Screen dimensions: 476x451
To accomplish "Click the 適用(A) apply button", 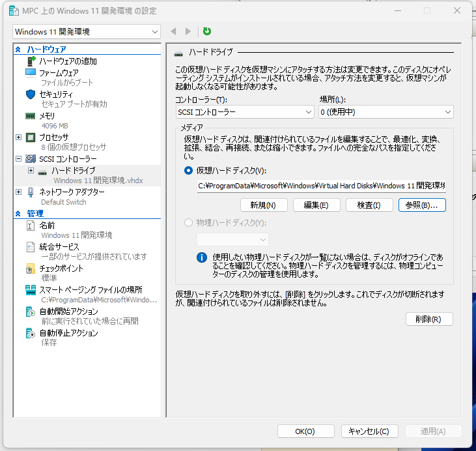I will click(x=434, y=431).
